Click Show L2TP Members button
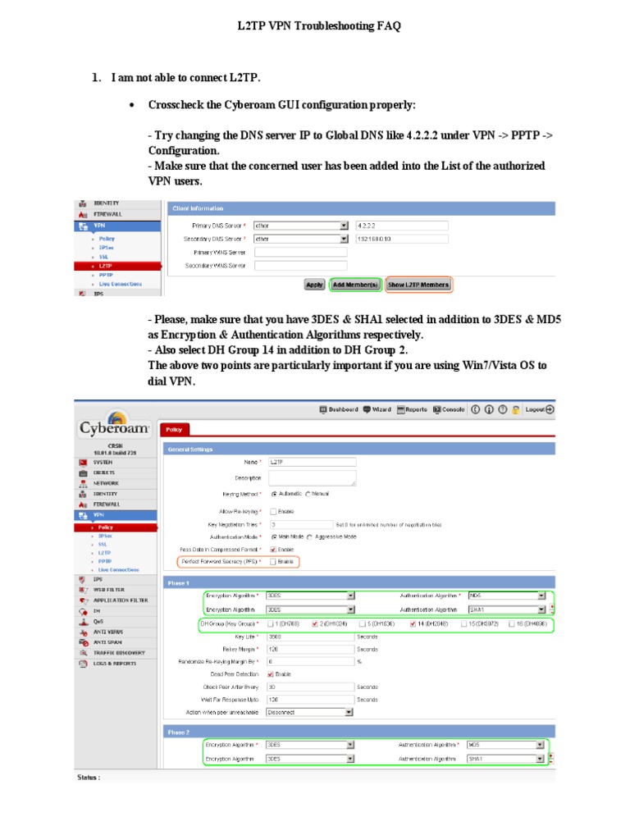The height and width of the screenshot is (840, 630). 418,285
